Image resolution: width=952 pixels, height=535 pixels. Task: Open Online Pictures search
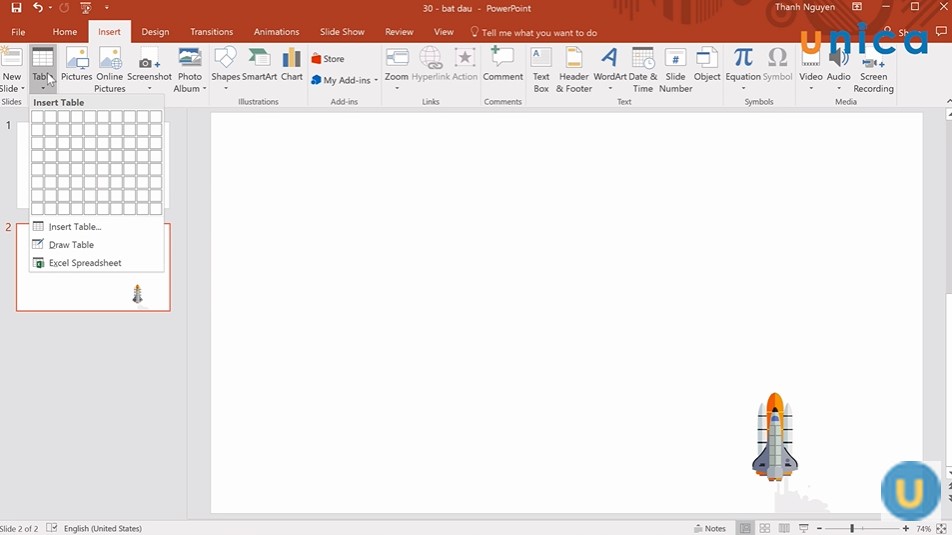109,69
